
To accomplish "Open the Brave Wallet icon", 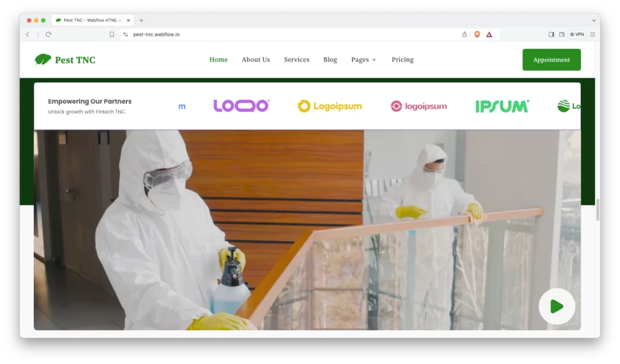I will click(561, 34).
